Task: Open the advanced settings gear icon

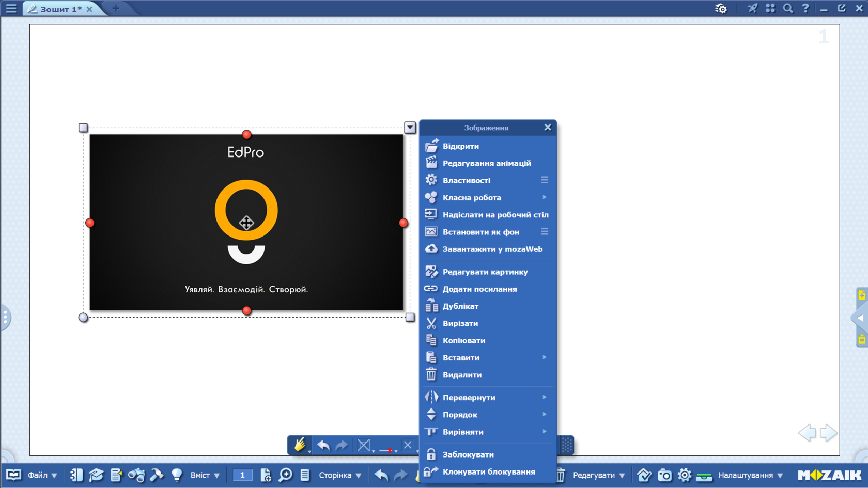Action: pyautogui.click(x=721, y=8)
